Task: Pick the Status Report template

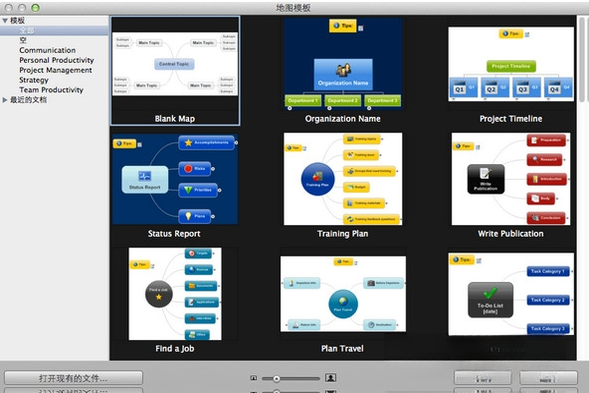Action: [175, 179]
